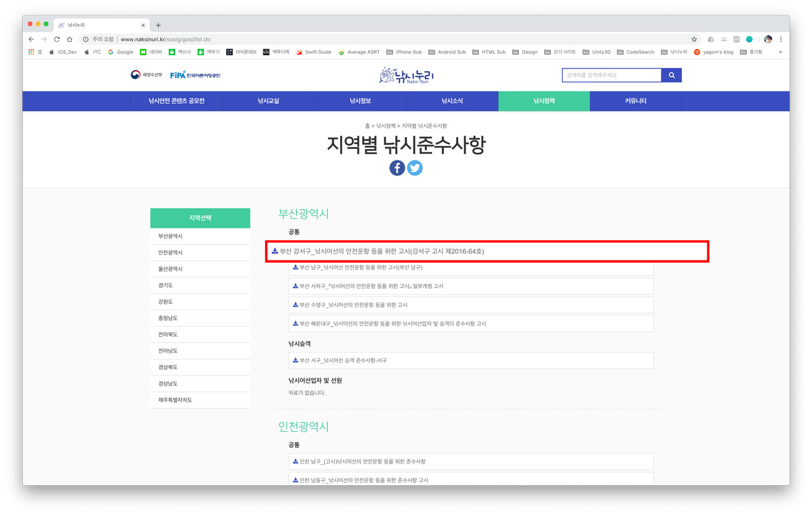Open the iPhone Sub bookmarks folder
Screen dimensions: 812x515
pyautogui.click(x=404, y=52)
